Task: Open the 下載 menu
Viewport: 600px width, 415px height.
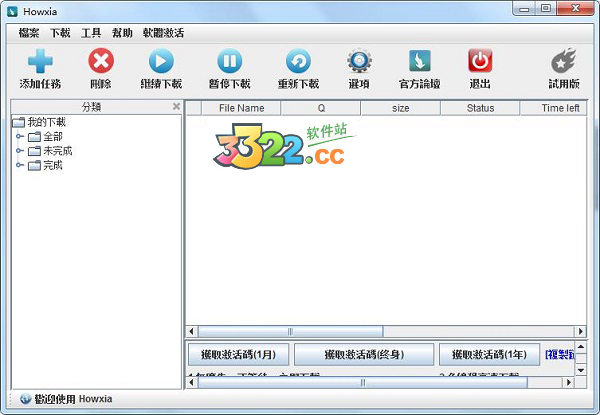Action: [60, 33]
